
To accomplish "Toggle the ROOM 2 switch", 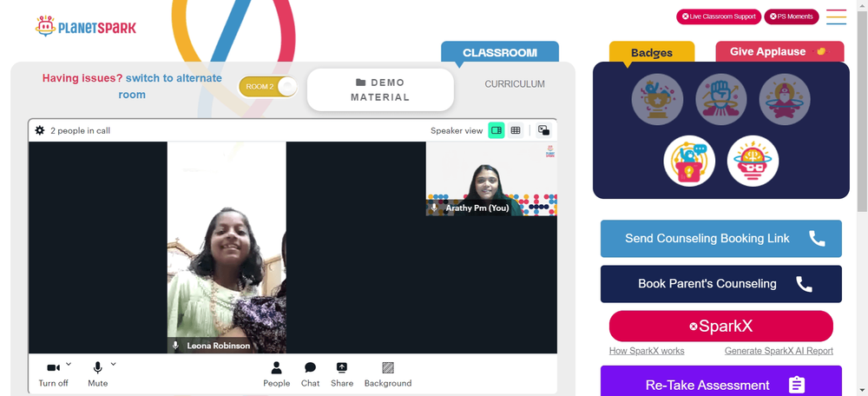I will click(268, 86).
